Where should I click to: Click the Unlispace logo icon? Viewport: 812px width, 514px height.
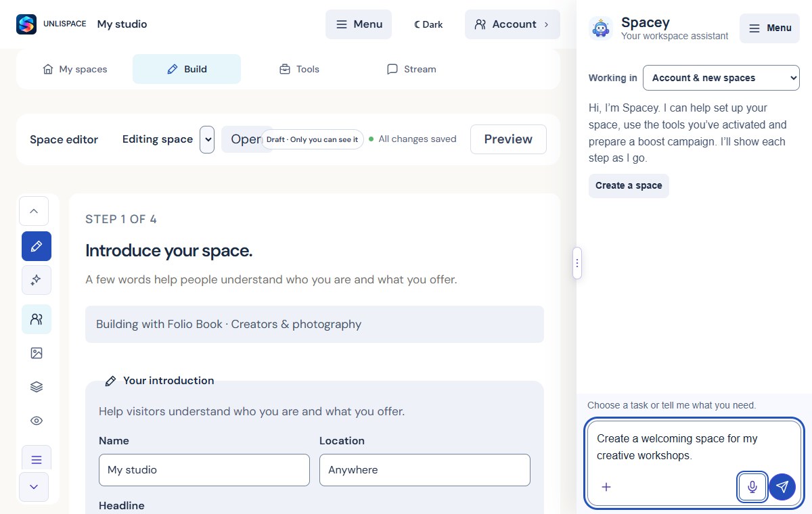click(26, 24)
